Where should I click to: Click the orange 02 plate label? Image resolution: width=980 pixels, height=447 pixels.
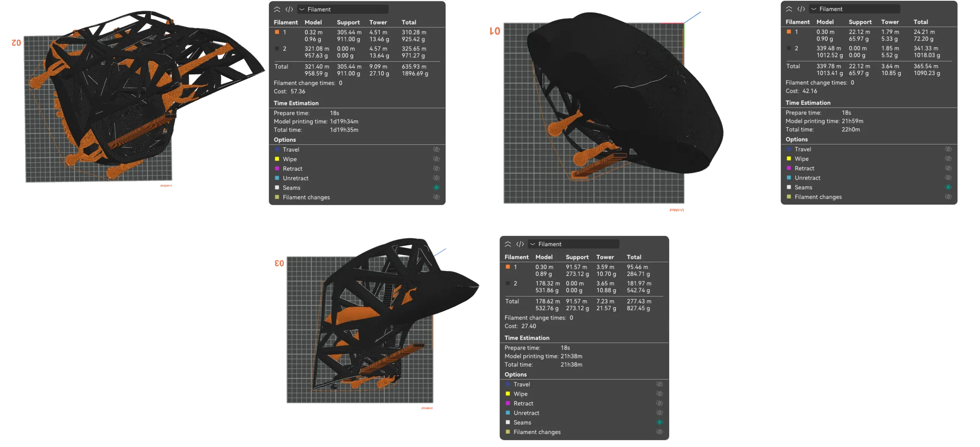[x=16, y=43]
